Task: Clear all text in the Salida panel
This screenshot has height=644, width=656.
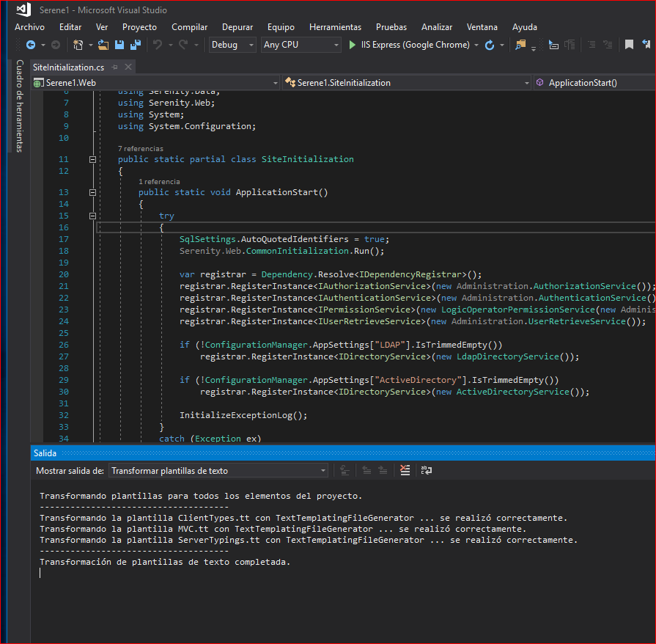Action: pos(404,471)
